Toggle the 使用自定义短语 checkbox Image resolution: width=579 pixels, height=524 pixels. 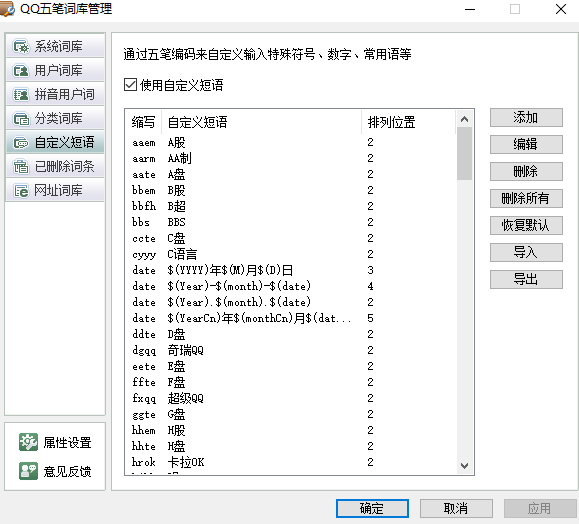(x=131, y=85)
